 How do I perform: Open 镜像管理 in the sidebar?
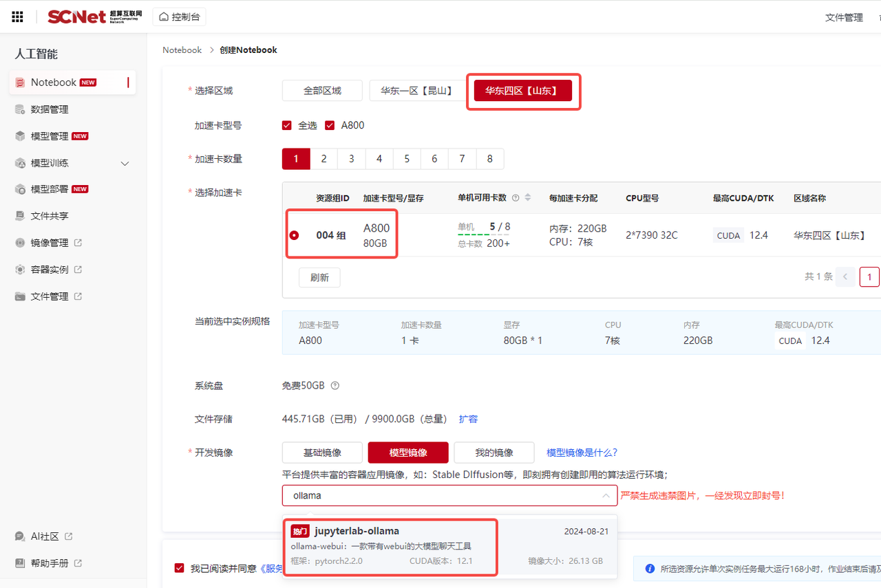50,243
